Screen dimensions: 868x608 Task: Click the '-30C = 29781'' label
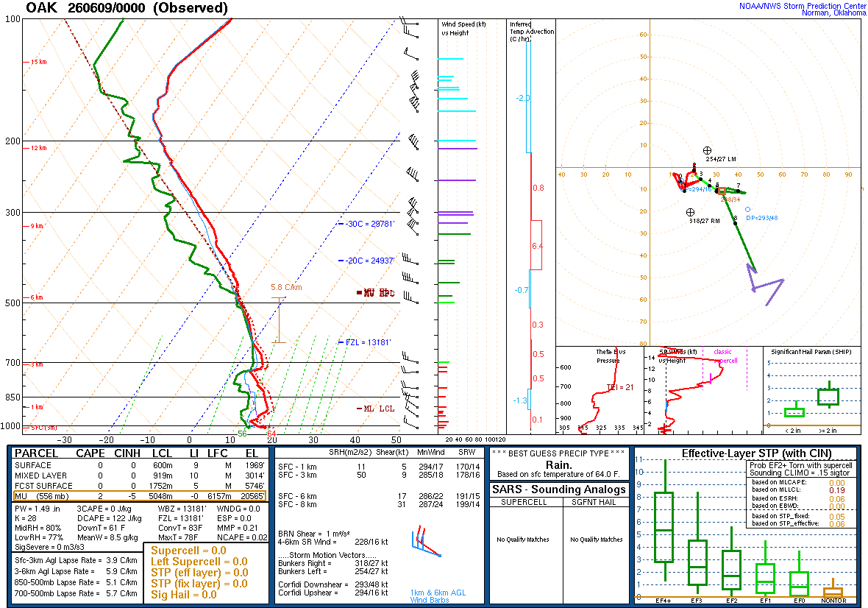pos(370,224)
